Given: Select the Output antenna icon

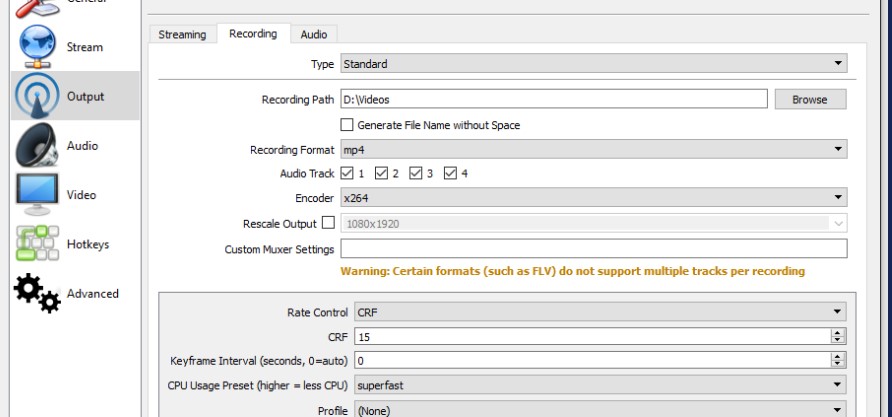Looking at the screenshot, I should (35, 97).
